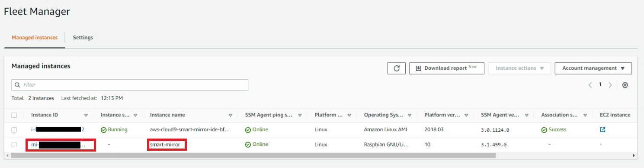Click Online status of smart-mirror row
The height and width of the screenshot is (168, 644).
[256, 144]
